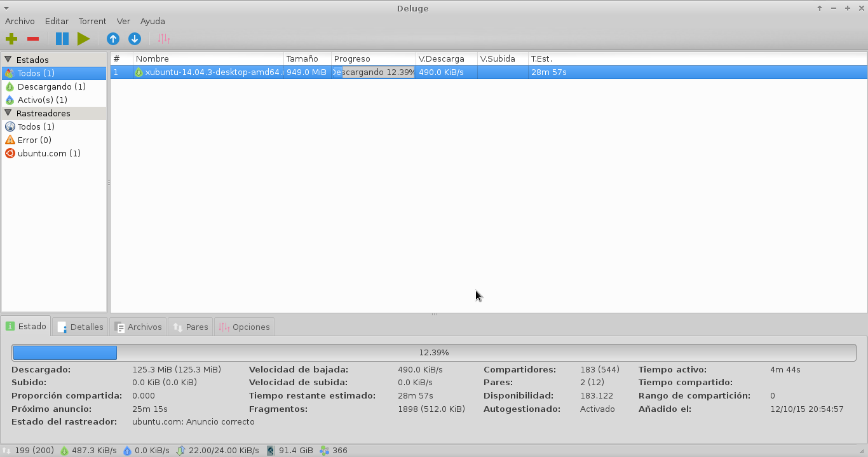This screenshot has height=457, width=868.
Task: Collapse the Estados section
Action: pos(8,60)
